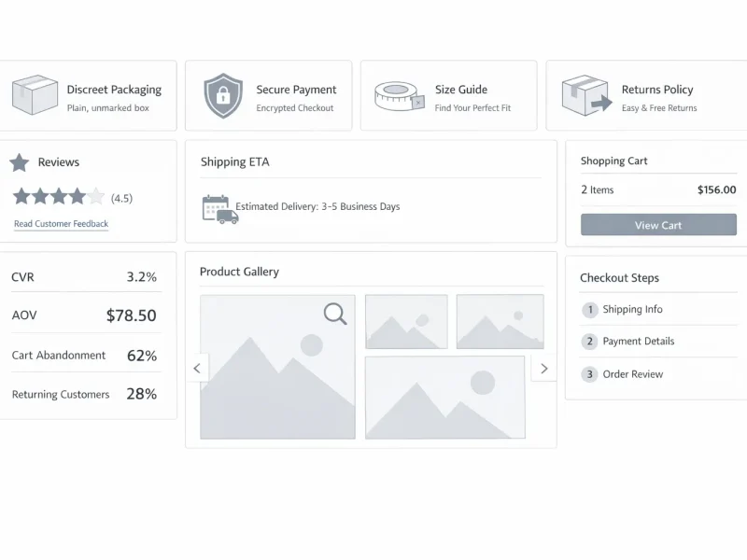Viewport: 747px width, 560px height.
Task: Open the Size Guide card title
Action: click(461, 90)
